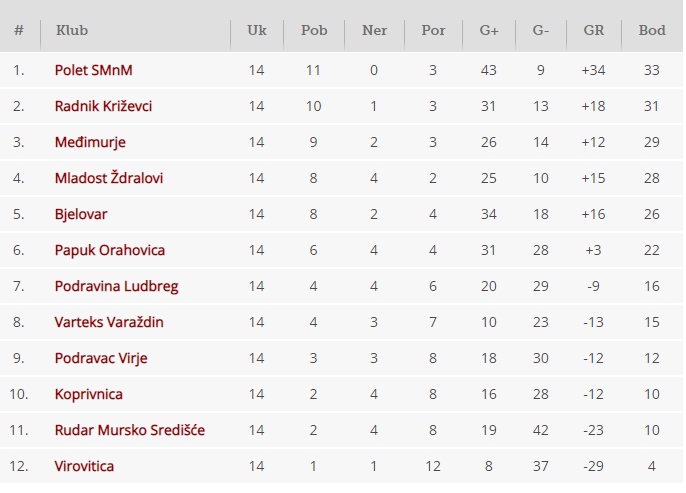Open the Koprivnica club link
Screen dimensions: 686x493
pyautogui.click(x=88, y=394)
